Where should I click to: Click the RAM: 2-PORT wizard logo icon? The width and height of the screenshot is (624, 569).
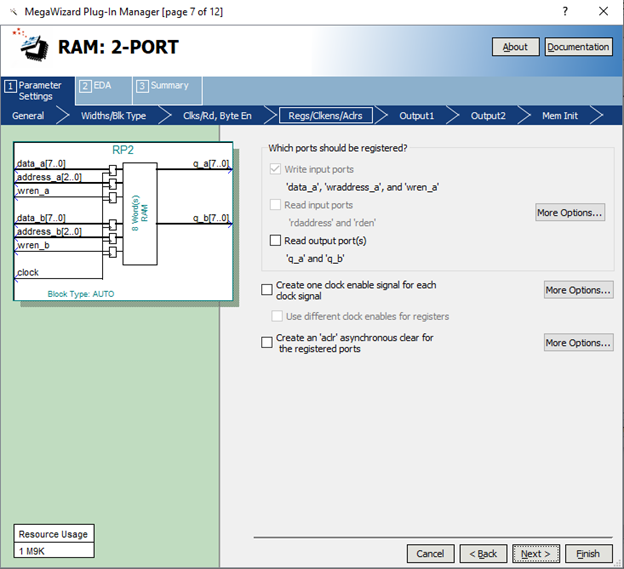(29, 45)
